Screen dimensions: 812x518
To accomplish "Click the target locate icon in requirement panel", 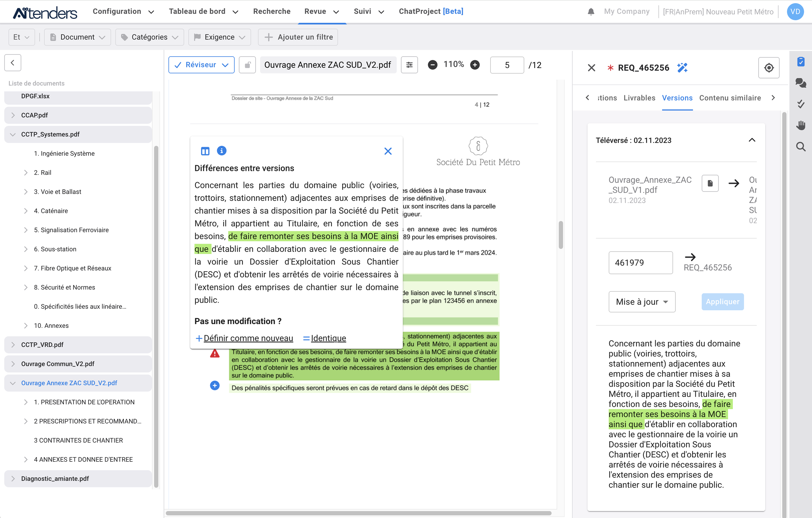I will 768,68.
